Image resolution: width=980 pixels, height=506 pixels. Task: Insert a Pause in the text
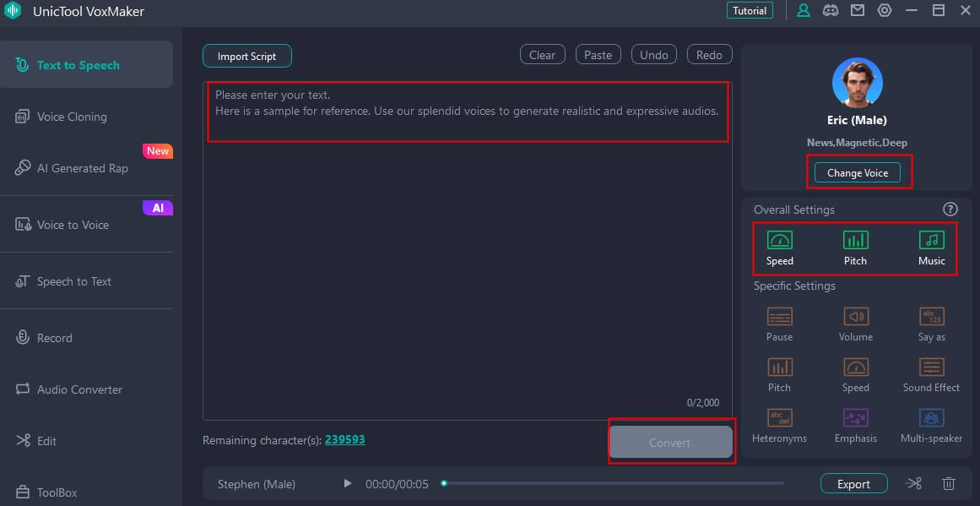(x=779, y=324)
